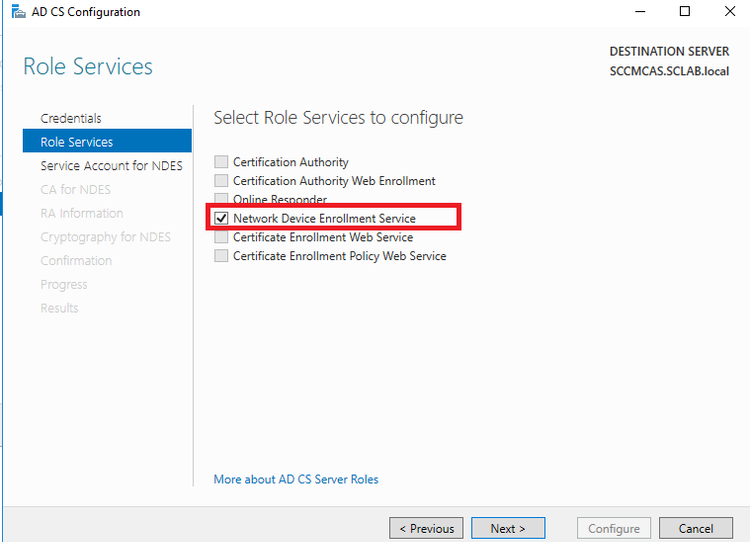Uncheck Network Device Enrollment Service
Viewport: 750px width, 542px height.
pos(221,218)
